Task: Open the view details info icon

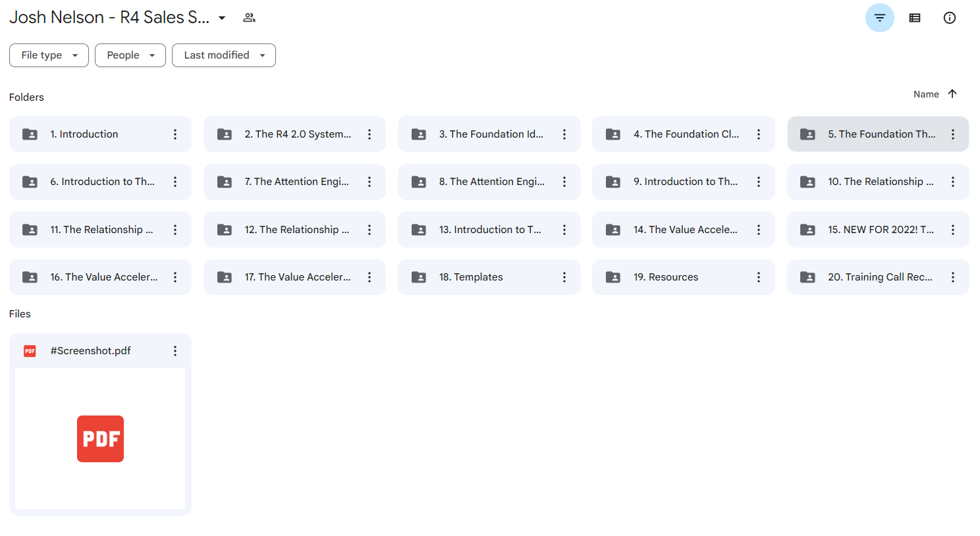Action: tap(949, 18)
